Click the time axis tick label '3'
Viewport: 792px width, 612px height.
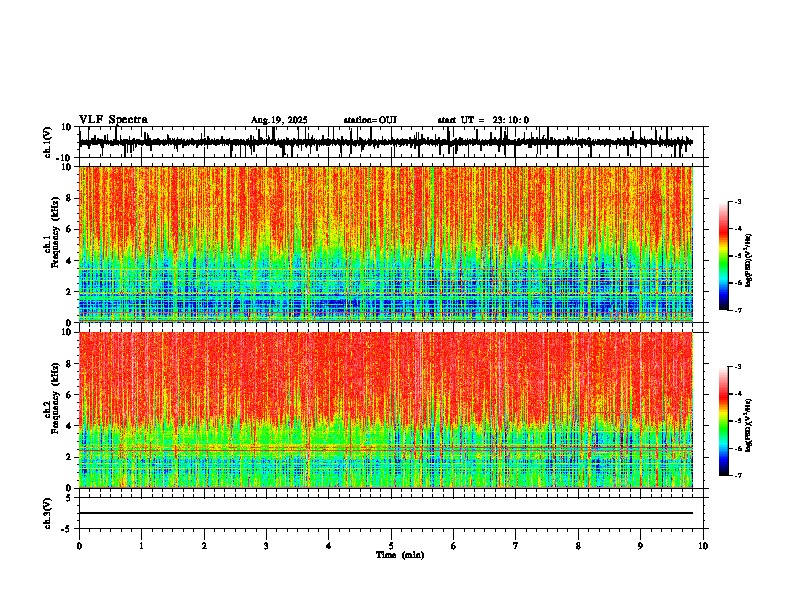(x=266, y=546)
